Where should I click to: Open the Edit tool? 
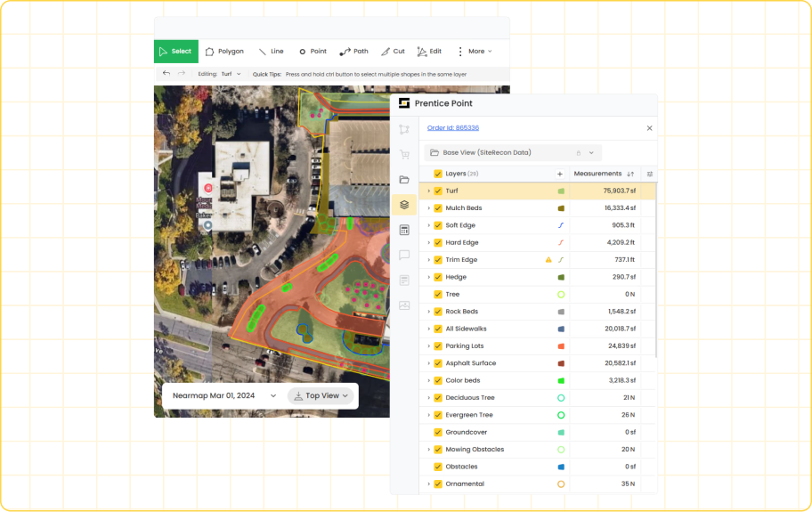[429, 52]
